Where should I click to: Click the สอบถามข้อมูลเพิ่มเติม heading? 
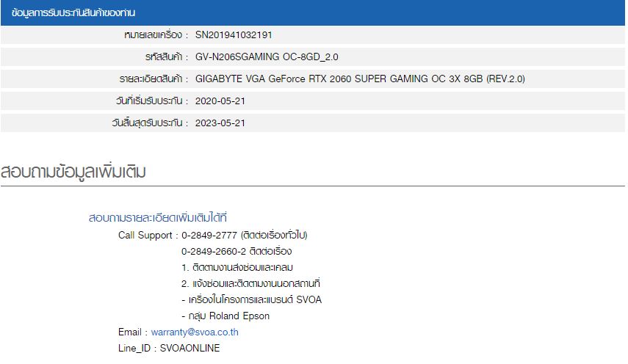tap(73, 172)
